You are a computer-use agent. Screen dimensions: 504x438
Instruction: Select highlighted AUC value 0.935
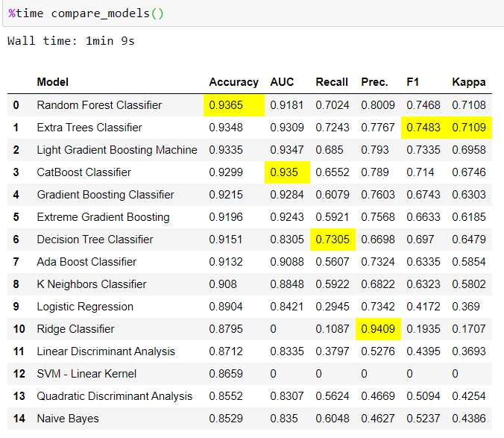284,172
